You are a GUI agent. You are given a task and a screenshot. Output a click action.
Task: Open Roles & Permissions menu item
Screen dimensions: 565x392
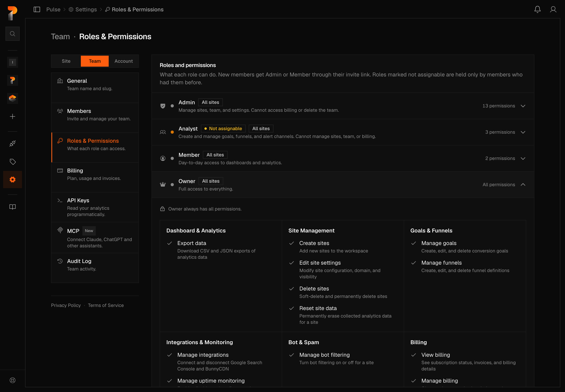pyautogui.click(x=95, y=148)
